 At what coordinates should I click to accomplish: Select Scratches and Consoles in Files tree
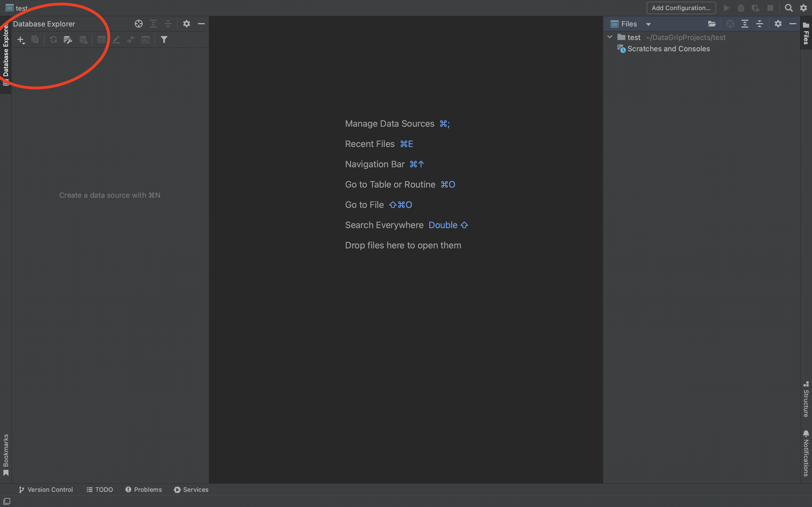point(669,49)
